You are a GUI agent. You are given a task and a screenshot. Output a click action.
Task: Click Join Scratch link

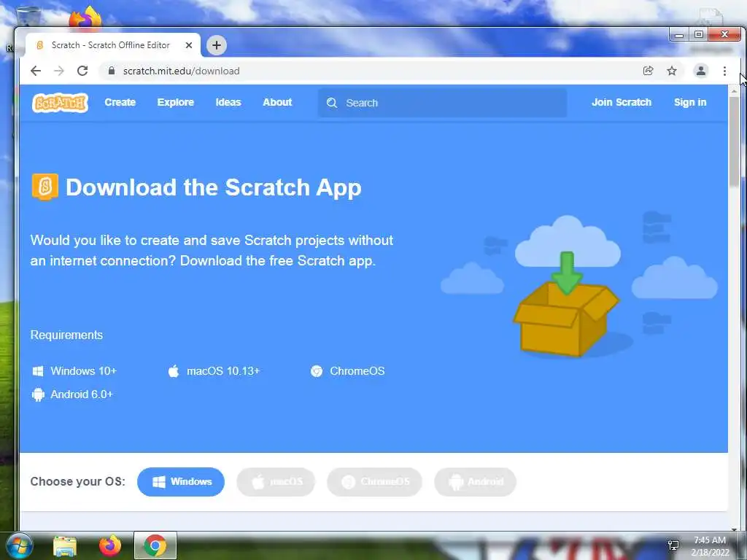pyautogui.click(x=622, y=102)
